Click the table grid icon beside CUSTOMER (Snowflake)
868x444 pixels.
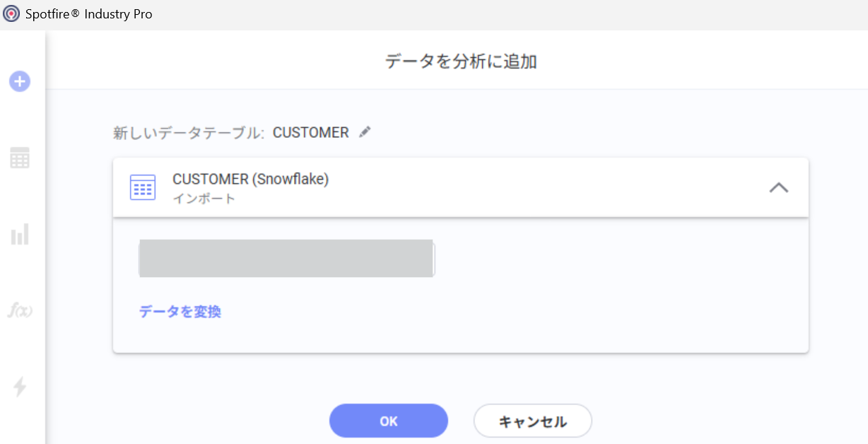pos(143,187)
